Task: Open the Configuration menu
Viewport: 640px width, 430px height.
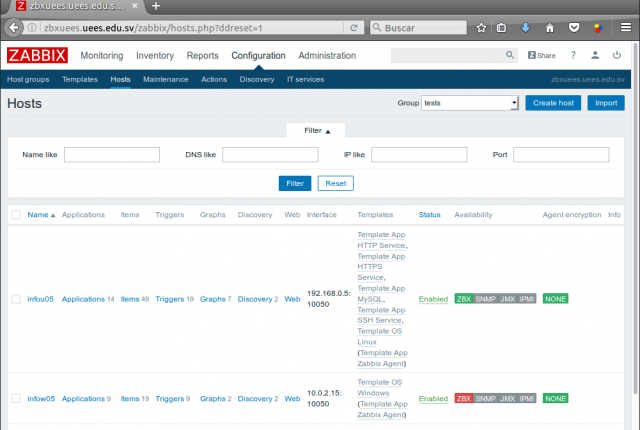Action: click(258, 55)
